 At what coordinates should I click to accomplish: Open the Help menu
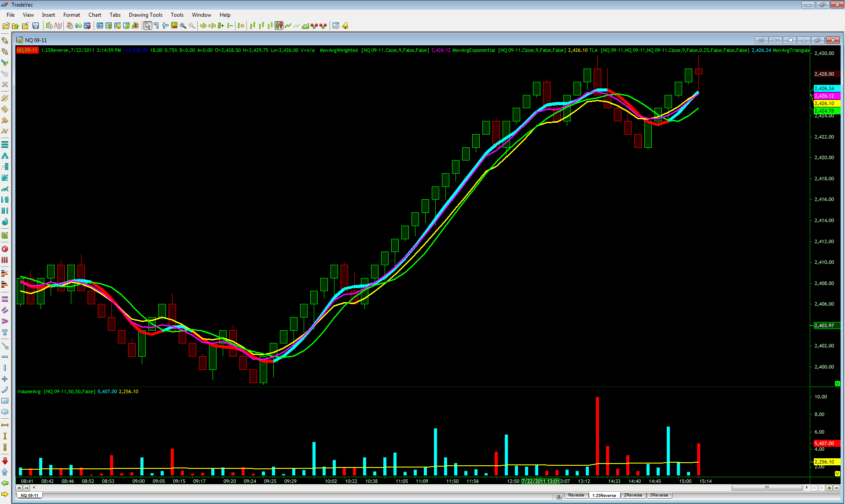pos(225,15)
